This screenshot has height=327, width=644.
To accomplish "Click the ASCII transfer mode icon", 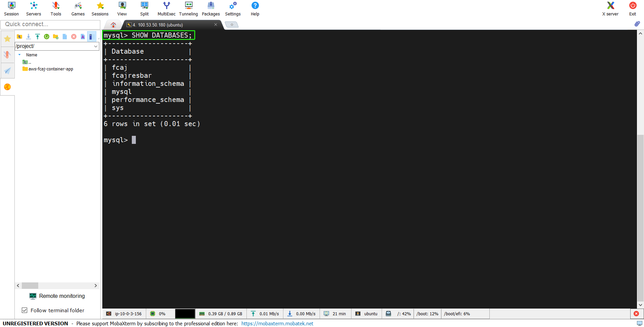I will (83, 37).
